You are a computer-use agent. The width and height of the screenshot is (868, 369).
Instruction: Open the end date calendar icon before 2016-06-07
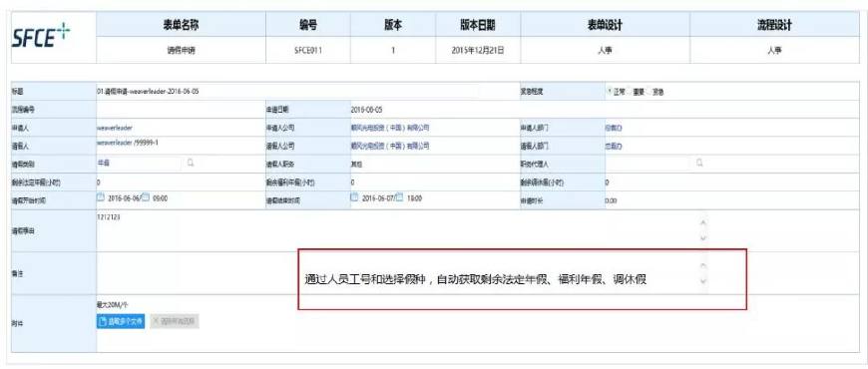354,196
